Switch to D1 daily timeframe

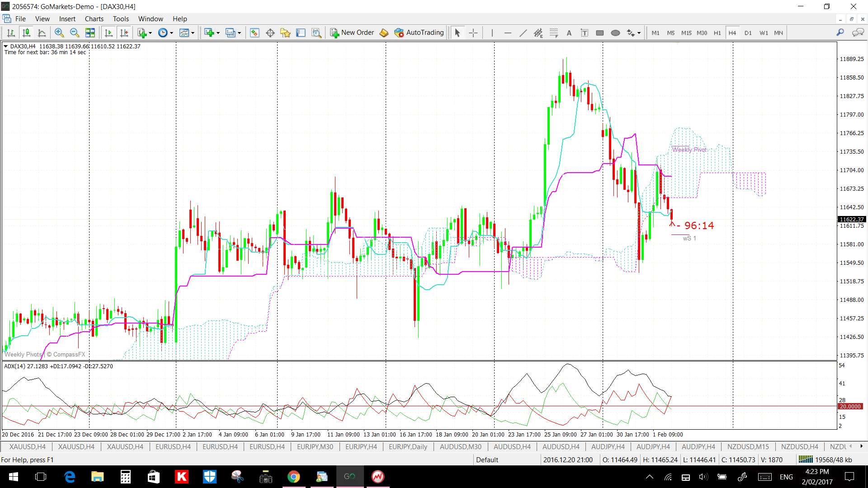pyautogui.click(x=748, y=33)
